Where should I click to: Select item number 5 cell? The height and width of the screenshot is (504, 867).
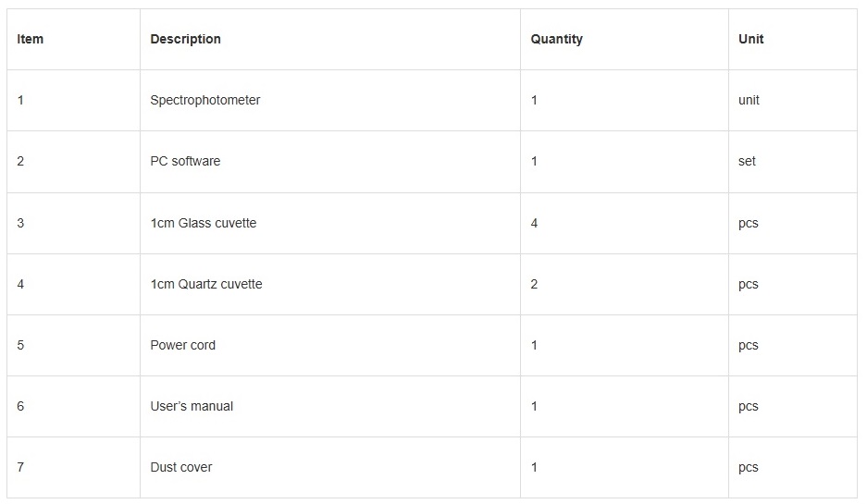pyautogui.click(x=20, y=345)
